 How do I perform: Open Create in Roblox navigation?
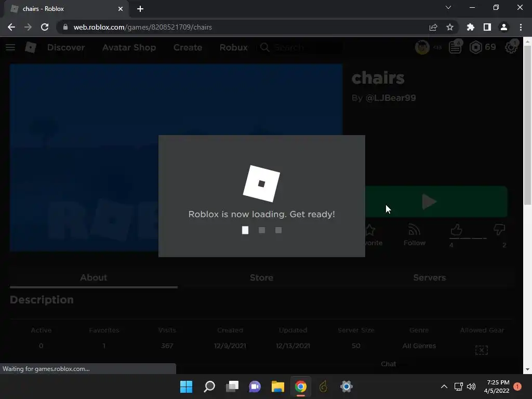pos(188,47)
